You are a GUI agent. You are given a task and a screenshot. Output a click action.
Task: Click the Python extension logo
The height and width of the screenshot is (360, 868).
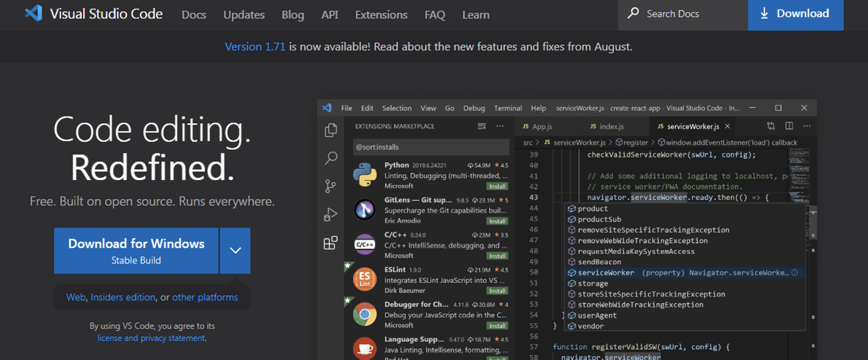(365, 175)
